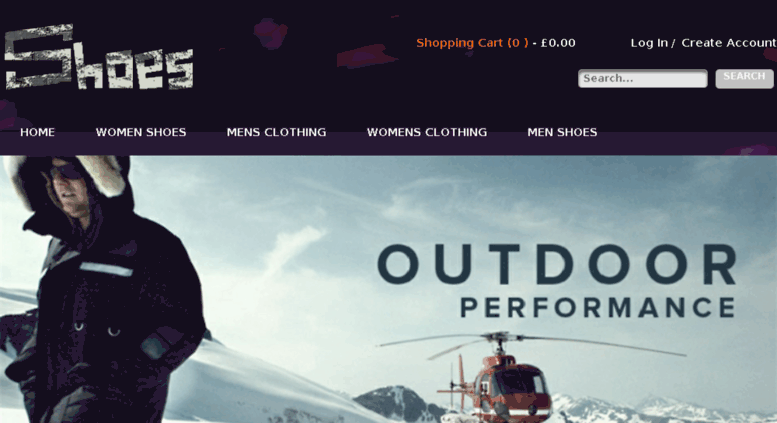Screen dimensions: 777x423
Task: Focus the Search... input field
Action: click(643, 78)
